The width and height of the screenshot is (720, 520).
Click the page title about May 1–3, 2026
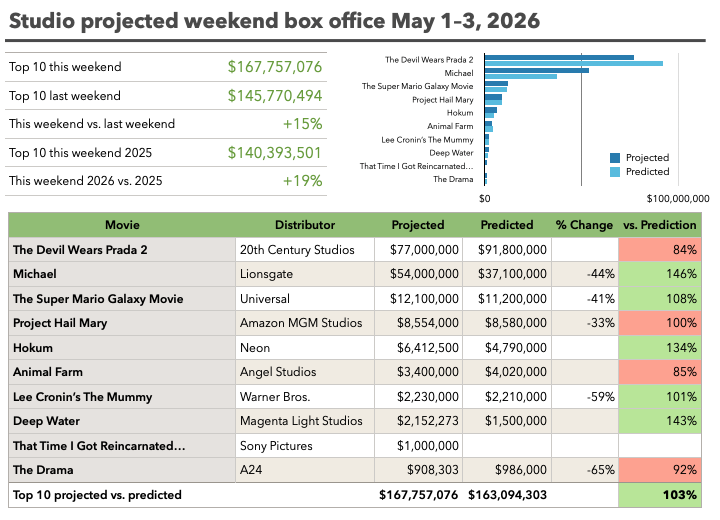(x=274, y=21)
